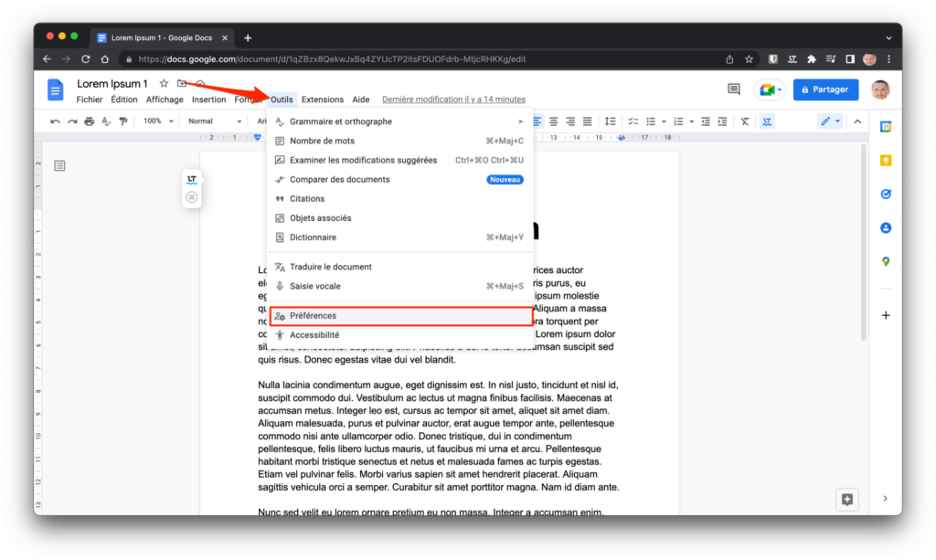Screen dimensions: 936x560
Task: Open the Dernière modification history link
Action: [x=453, y=100]
